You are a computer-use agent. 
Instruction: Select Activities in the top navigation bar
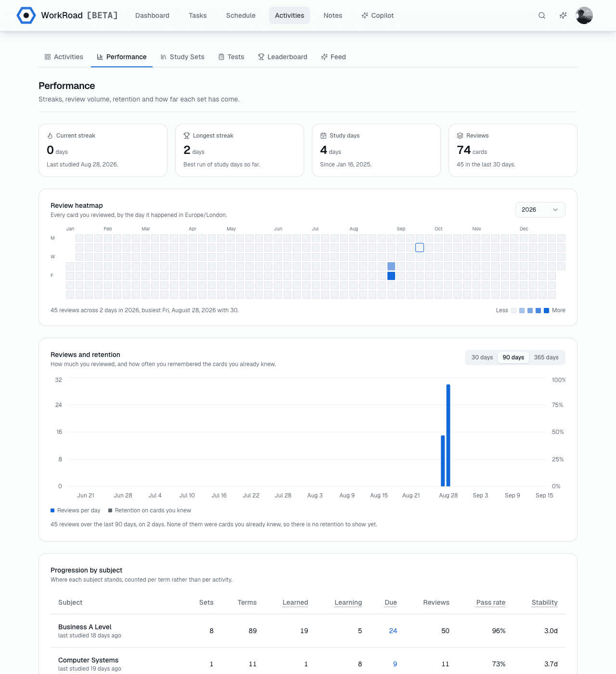(x=289, y=15)
